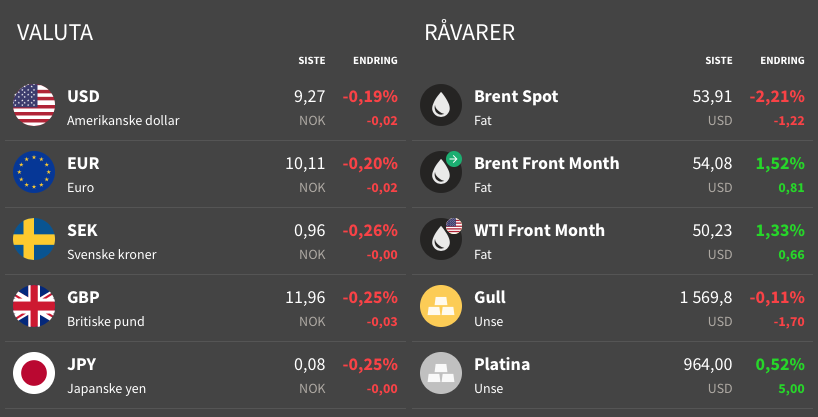Click the VALUTA section heading

[x=55, y=32]
